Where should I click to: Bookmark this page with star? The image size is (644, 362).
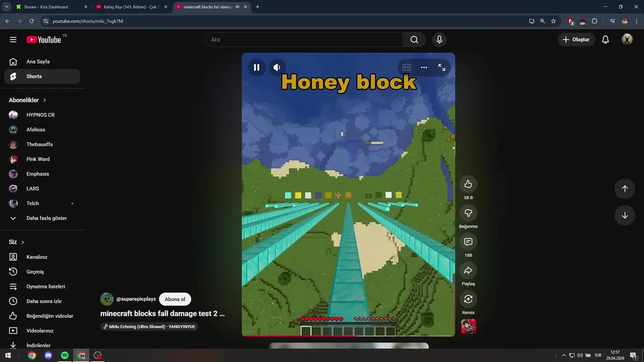click(x=553, y=21)
